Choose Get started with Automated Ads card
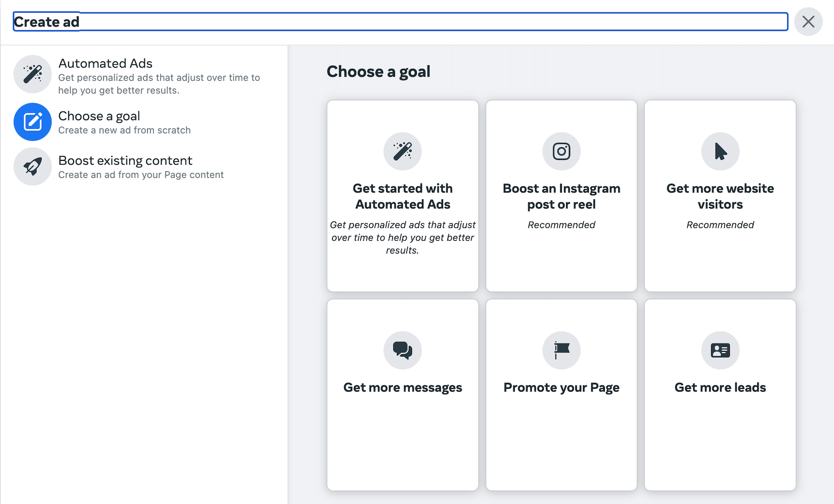 [402, 196]
